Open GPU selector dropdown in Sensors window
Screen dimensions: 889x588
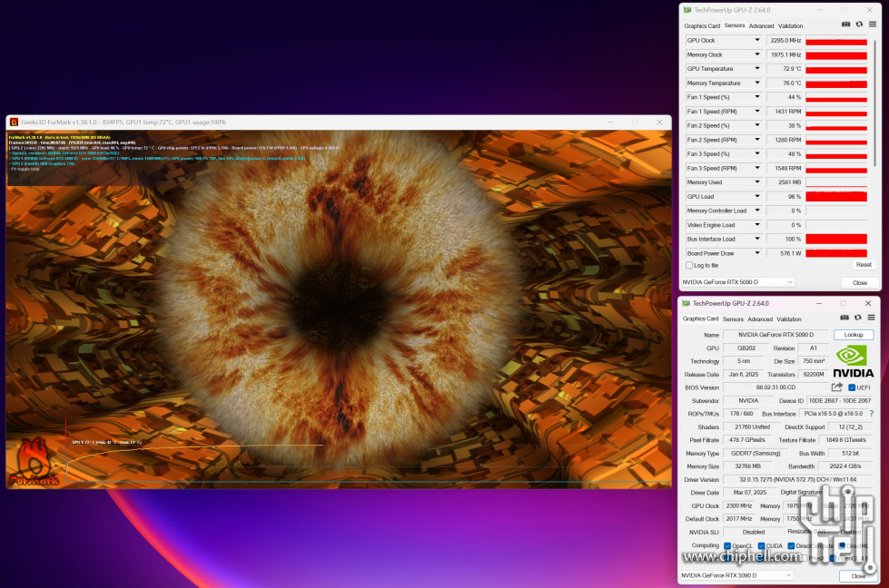(x=737, y=281)
